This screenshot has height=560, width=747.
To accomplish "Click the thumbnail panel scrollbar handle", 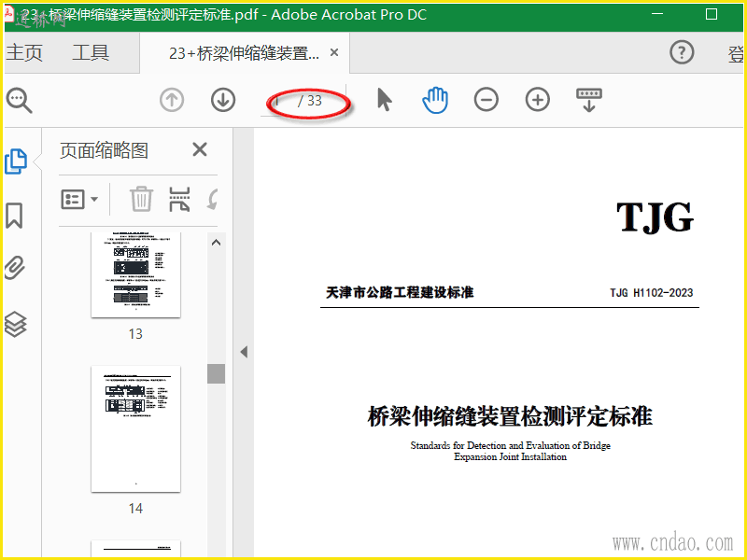I will (x=217, y=374).
